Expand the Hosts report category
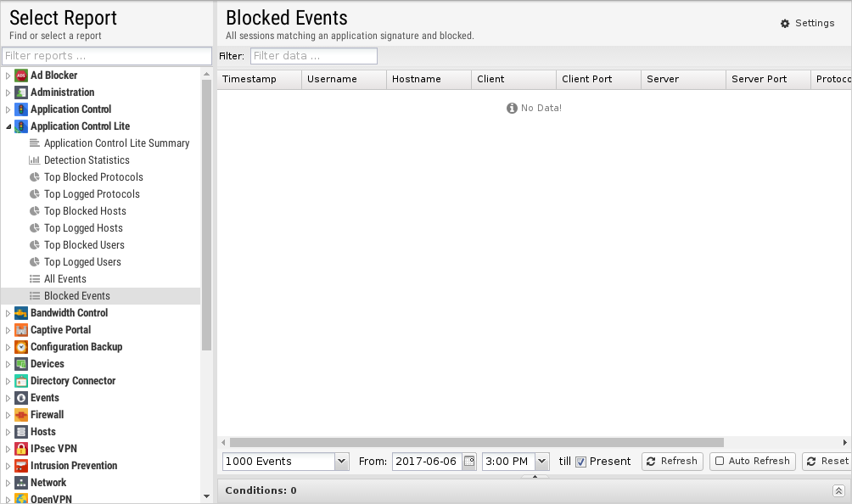The width and height of the screenshot is (852, 504). [8, 432]
